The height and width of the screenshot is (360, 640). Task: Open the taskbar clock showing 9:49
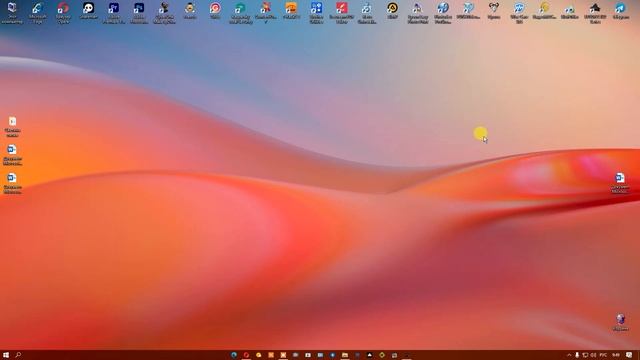click(x=616, y=355)
